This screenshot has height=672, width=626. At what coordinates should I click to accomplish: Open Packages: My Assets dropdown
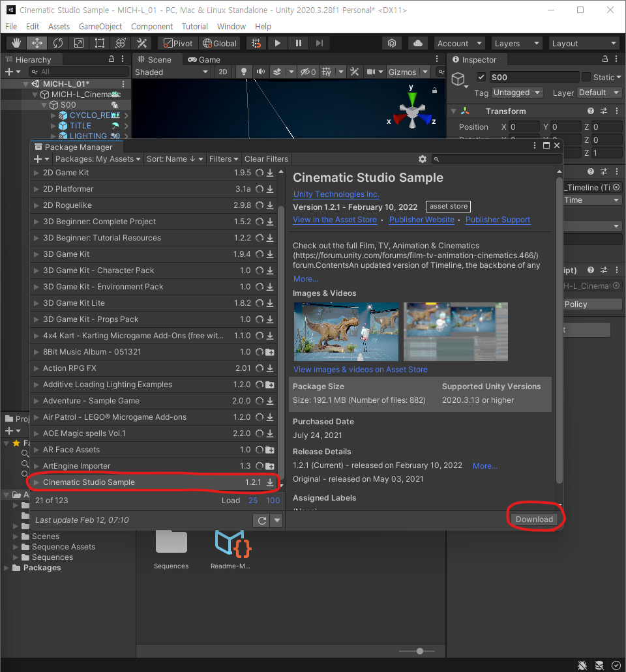tap(98, 159)
